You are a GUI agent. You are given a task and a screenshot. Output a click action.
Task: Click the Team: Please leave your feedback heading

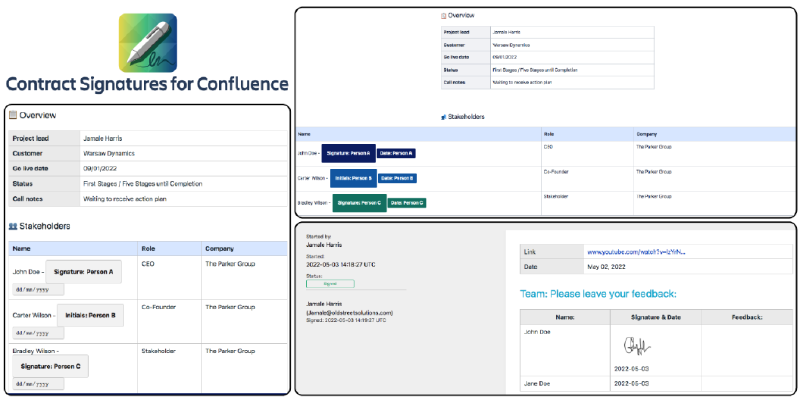coord(598,294)
